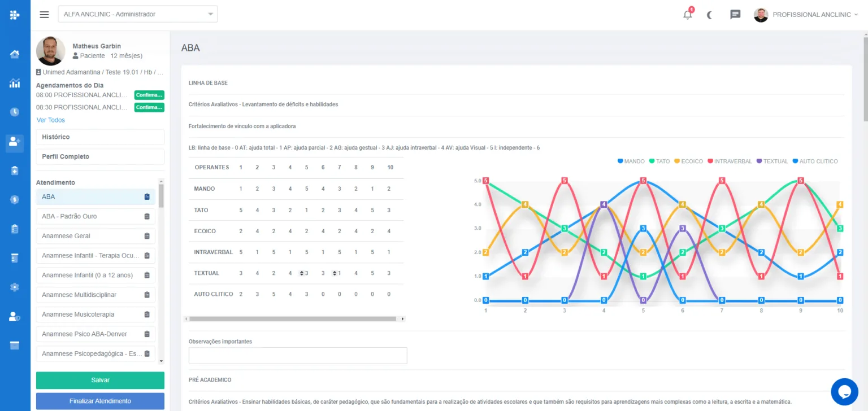868x411 pixels.
Task: Click right arrow of table scrollbar
Action: pyautogui.click(x=403, y=319)
